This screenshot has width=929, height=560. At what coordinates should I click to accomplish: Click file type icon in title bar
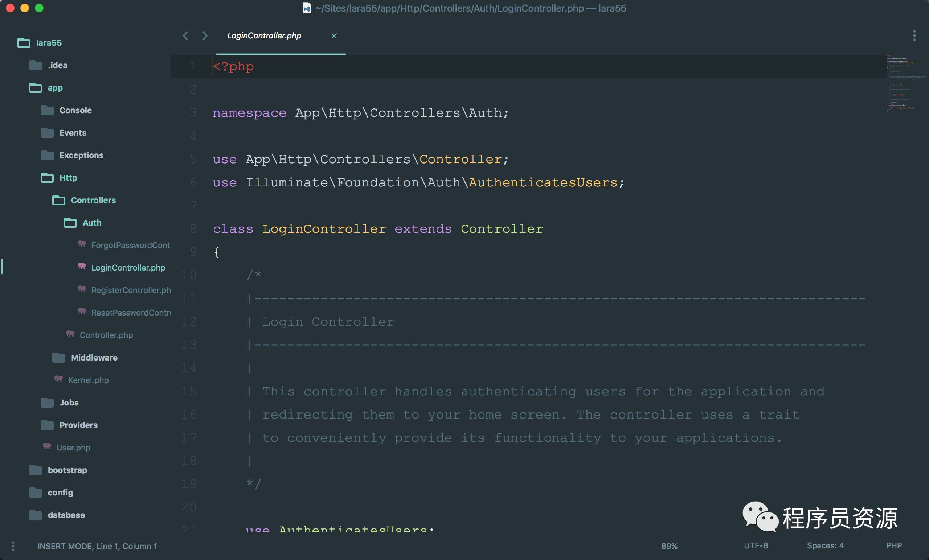click(x=307, y=8)
